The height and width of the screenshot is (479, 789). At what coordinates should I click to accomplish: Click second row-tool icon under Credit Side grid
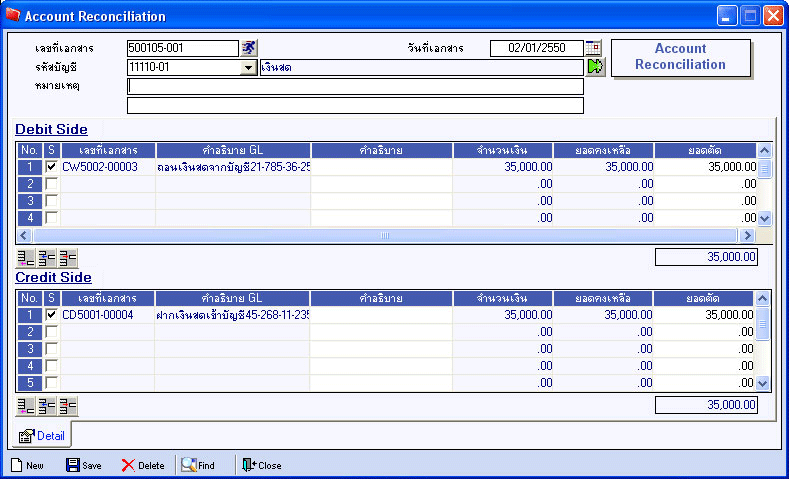click(47, 406)
